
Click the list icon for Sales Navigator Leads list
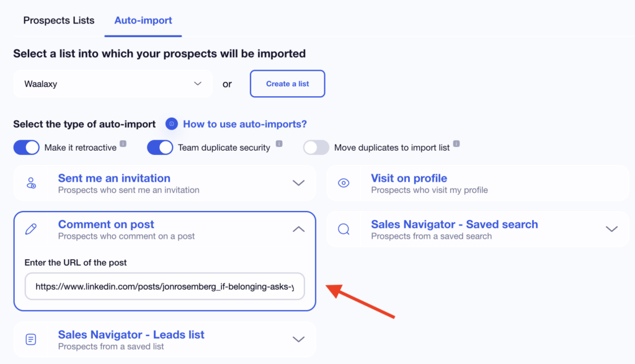click(x=31, y=339)
